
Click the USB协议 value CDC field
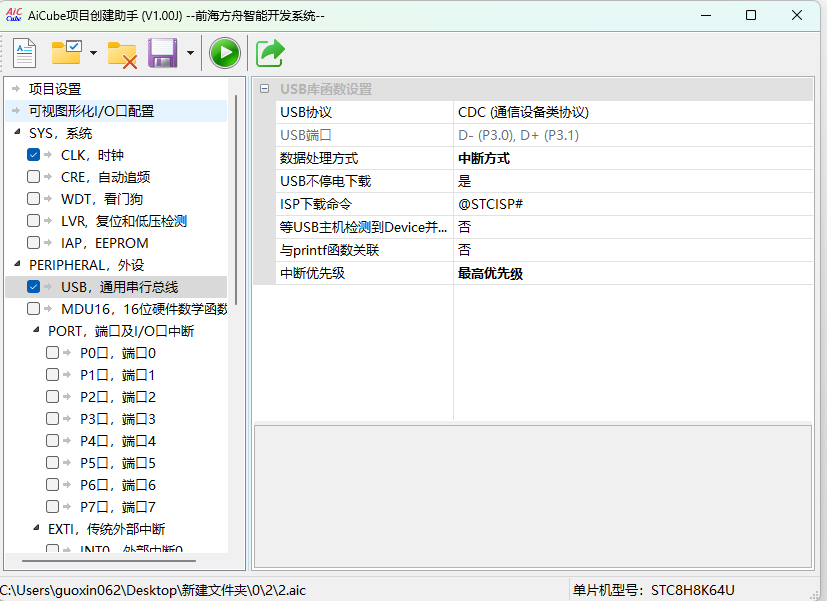click(x=632, y=112)
